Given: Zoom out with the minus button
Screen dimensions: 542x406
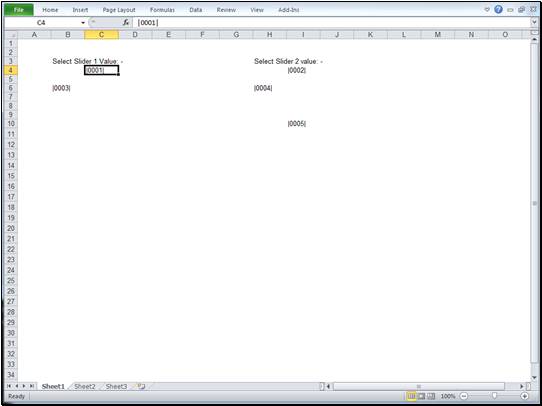Looking at the screenshot, I should tap(464, 396).
